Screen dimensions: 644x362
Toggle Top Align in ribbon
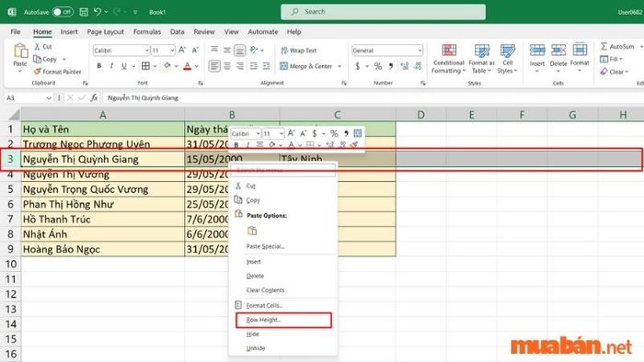214,50
